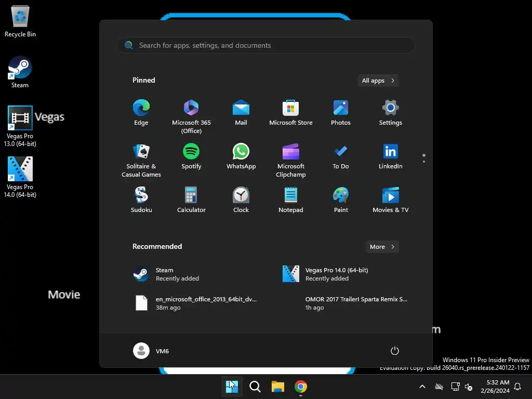The image size is (532, 399).
Task: Open Edge from pinned apps
Action: [x=141, y=113]
